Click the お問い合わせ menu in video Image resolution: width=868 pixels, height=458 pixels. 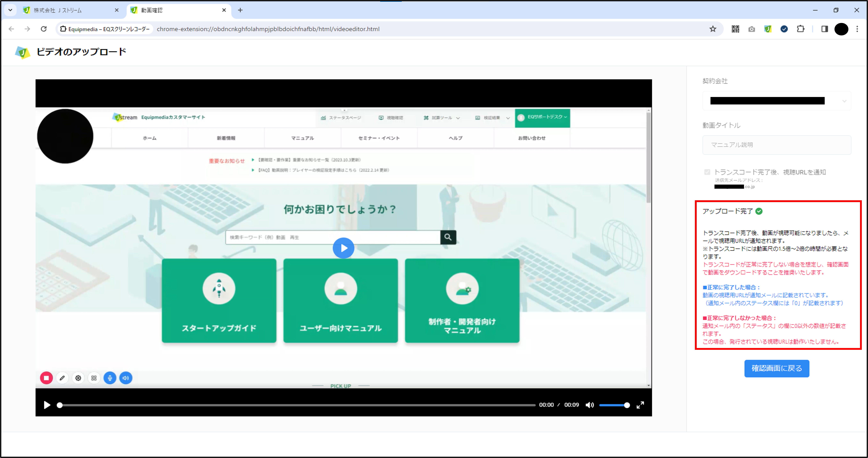(532, 138)
